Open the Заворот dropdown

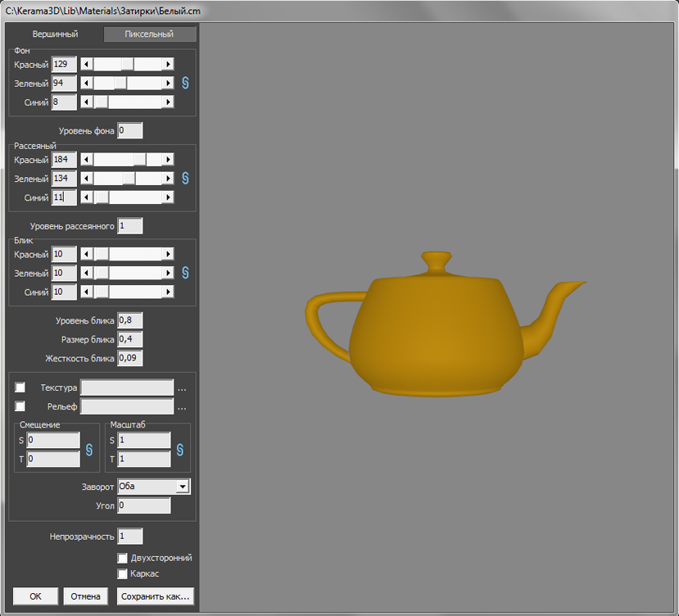tap(183, 487)
